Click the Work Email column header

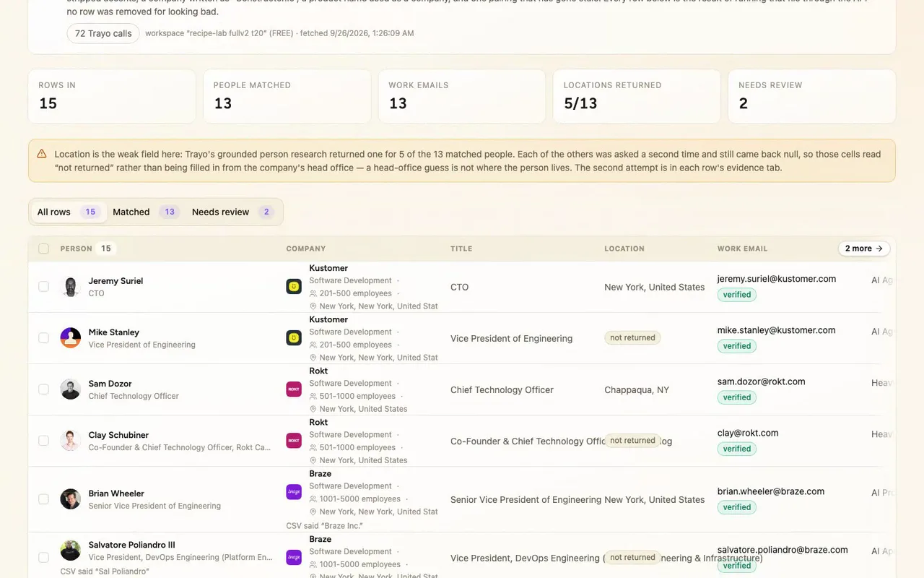tap(743, 249)
